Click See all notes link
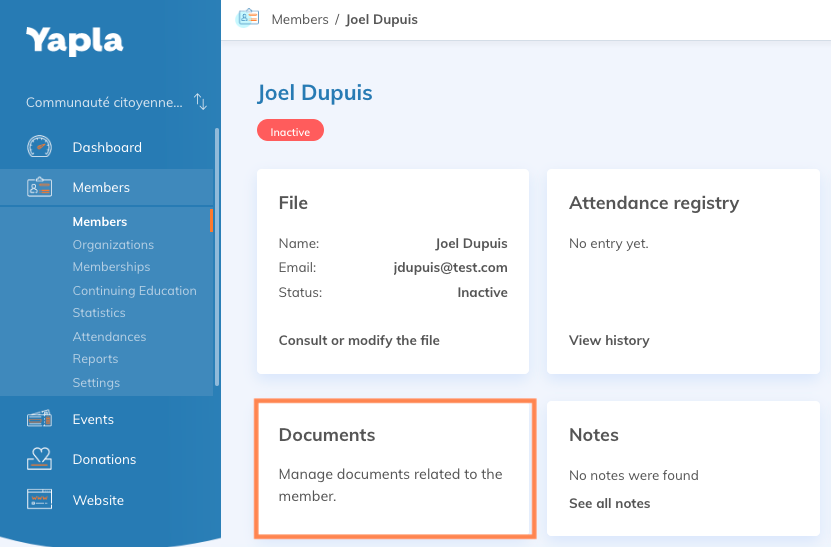Image resolution: width=831 pixels, height=547 pixels. tap(609, 503)
